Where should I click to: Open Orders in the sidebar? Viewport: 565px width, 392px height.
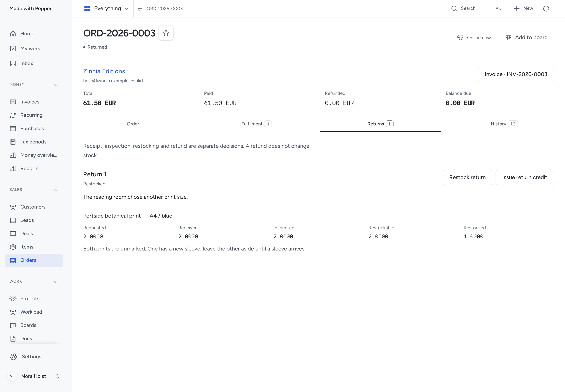pos(34,260)
